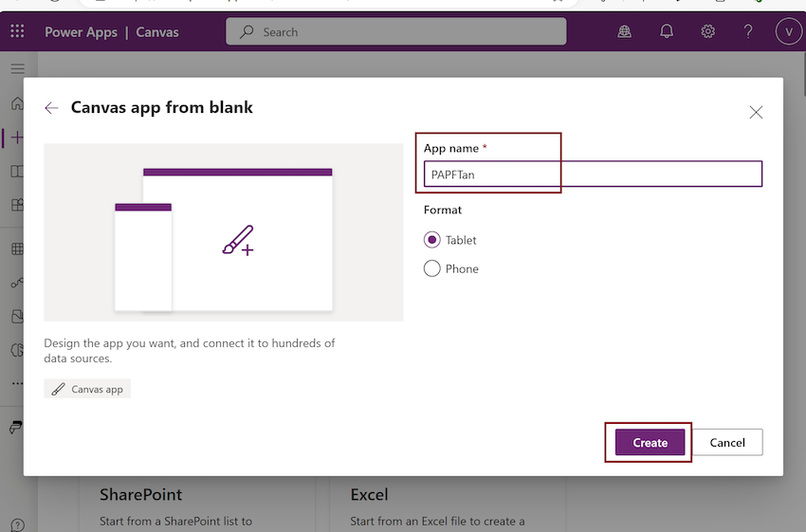Viewport: 806px width, 532px height.
Task: Open the Power Platform icon in sidebar
Action: tap(16, 427)
